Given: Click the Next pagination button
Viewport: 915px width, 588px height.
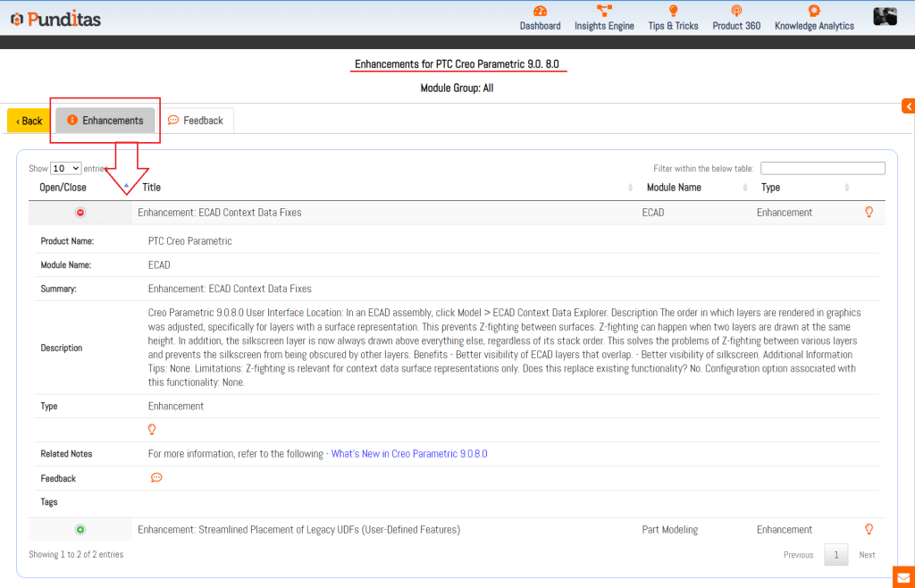Looking at the screenshot, I should coord(867,555).
